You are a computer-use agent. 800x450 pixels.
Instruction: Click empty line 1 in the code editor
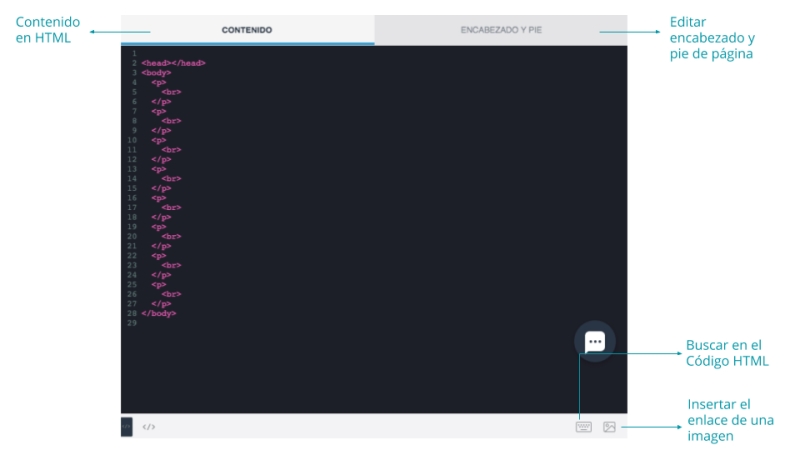[300, 53]
